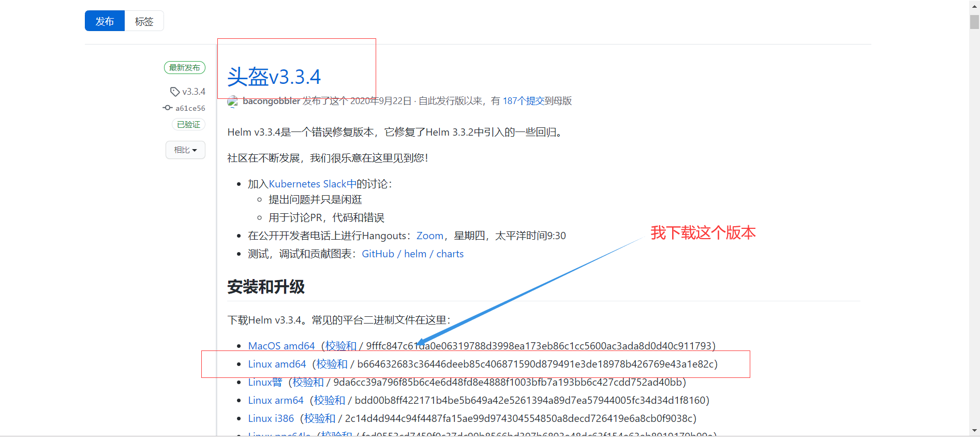Viewport: 980px width, 439px height.
Task: Click the vertical scrollbar thumb
Action: pyautogui.click(x=975, y=22)
